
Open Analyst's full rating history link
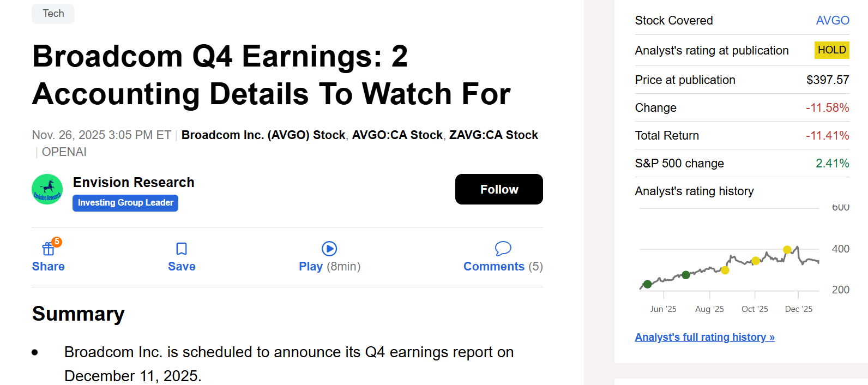coord(704,338)
